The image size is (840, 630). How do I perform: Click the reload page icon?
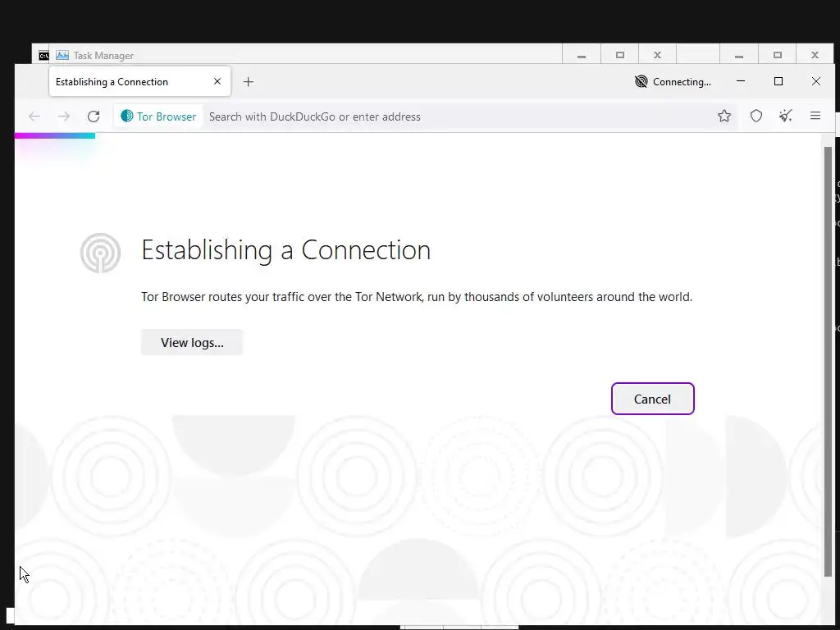pos(94,116)
